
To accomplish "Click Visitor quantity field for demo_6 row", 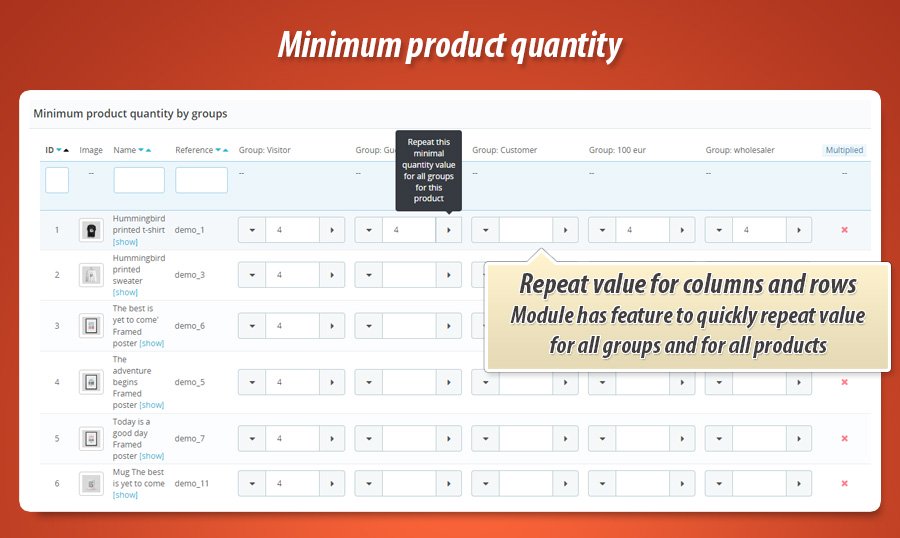I will 292,326.
